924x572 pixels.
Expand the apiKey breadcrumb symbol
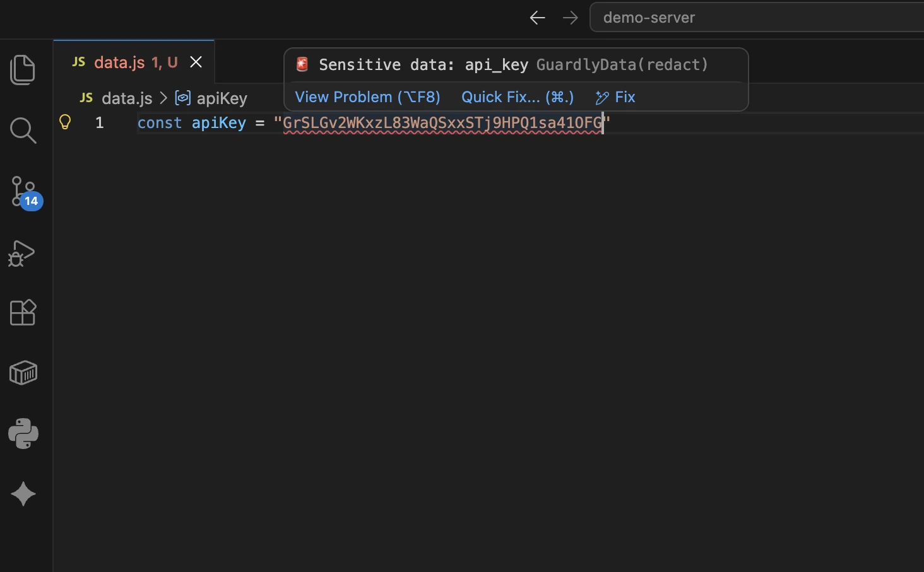click(222, 98)
